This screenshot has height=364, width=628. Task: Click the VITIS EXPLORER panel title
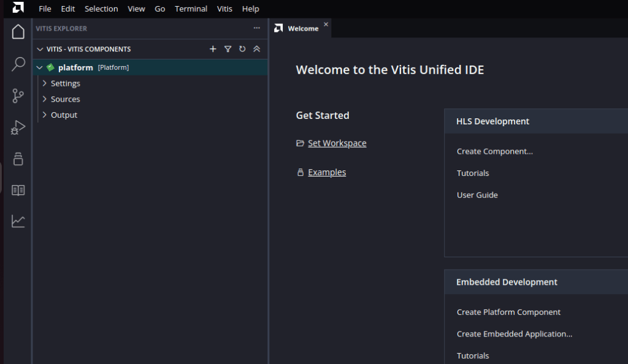point(61,28)
